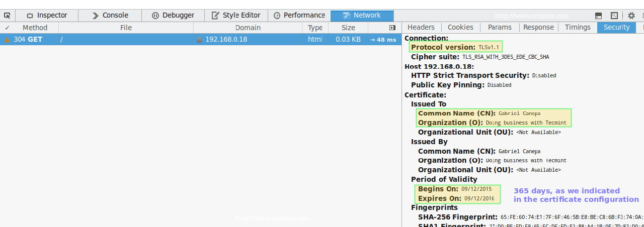
Task: Click the lock icon beside 192.168.0.18
Action: tap(199, 40)
